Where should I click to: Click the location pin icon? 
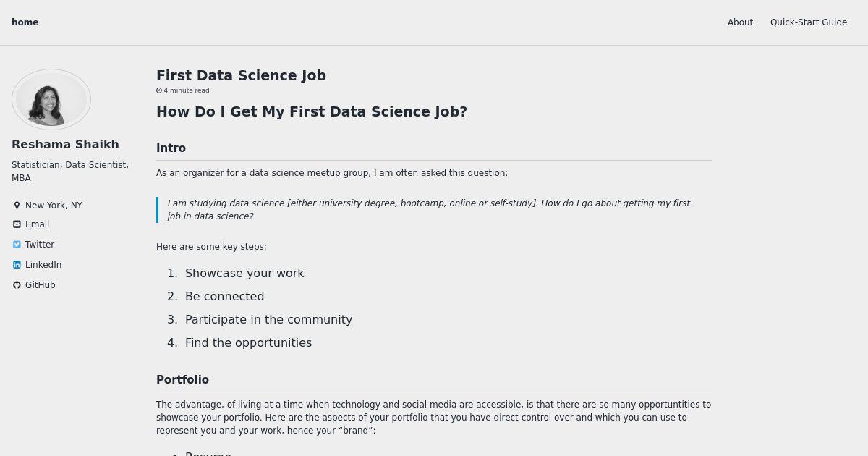click(17, 206)
